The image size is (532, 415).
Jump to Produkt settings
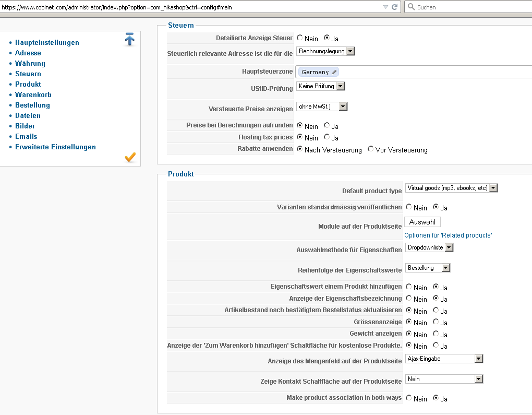[28, 84]
